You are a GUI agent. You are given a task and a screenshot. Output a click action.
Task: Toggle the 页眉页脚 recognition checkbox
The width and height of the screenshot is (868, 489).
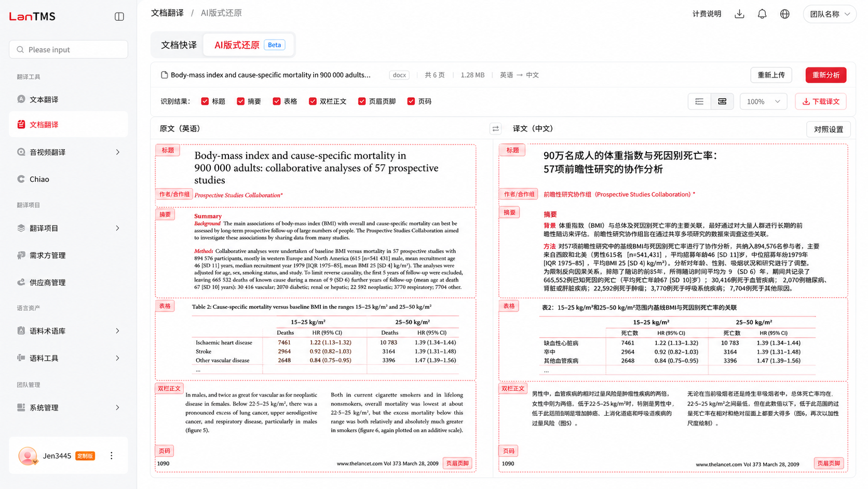point(362,101)
